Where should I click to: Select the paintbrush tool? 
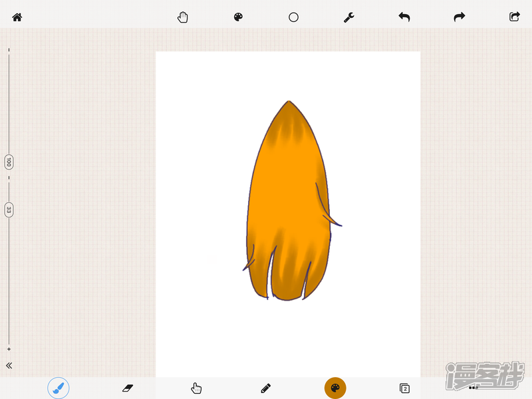(59, 388)
